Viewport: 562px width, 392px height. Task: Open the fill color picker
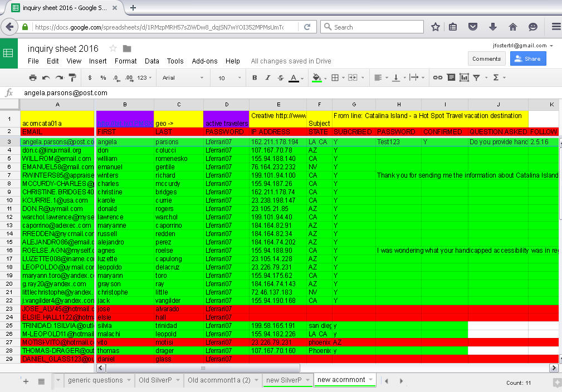(x=317, y=78)
